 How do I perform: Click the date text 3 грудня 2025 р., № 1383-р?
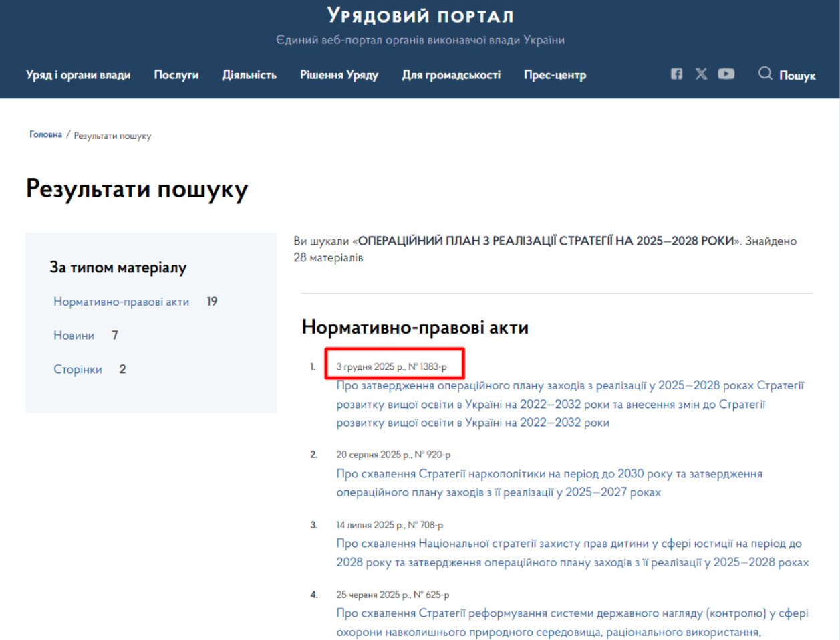(x=392, y=366)
